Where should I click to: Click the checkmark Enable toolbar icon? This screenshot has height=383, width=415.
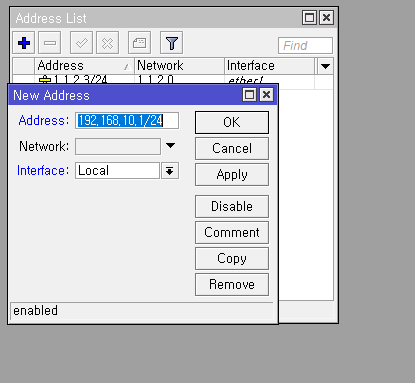click(81, 43)
